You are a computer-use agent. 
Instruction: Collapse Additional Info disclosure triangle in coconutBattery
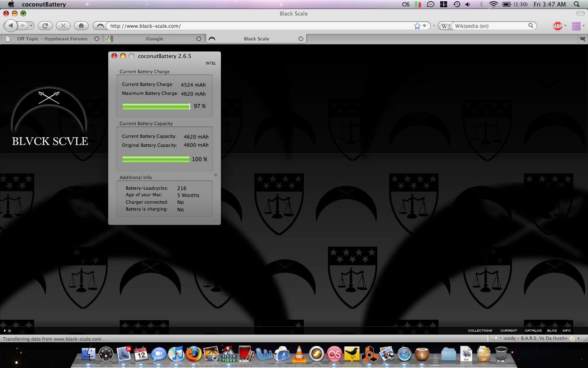tap(216, 175)
